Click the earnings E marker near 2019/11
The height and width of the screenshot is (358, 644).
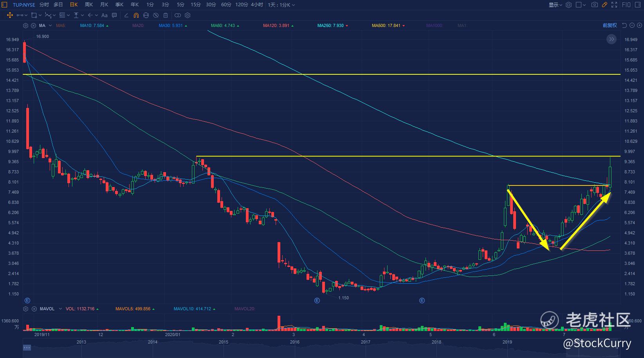click(27, 300)
